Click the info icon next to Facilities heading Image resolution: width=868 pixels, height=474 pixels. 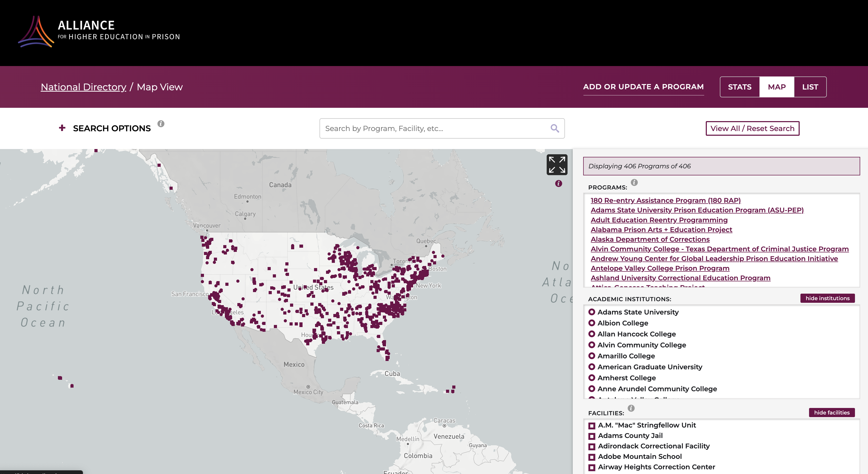(631, 408)
